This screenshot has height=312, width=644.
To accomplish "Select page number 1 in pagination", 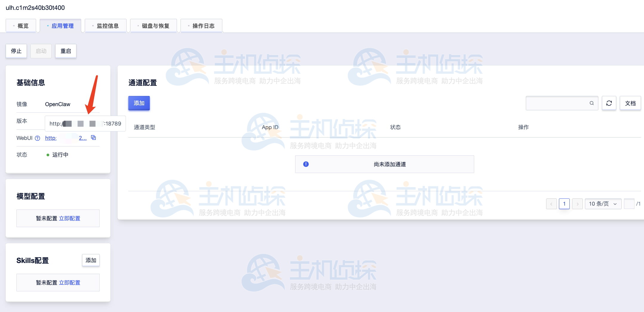I will pos(564,204).
